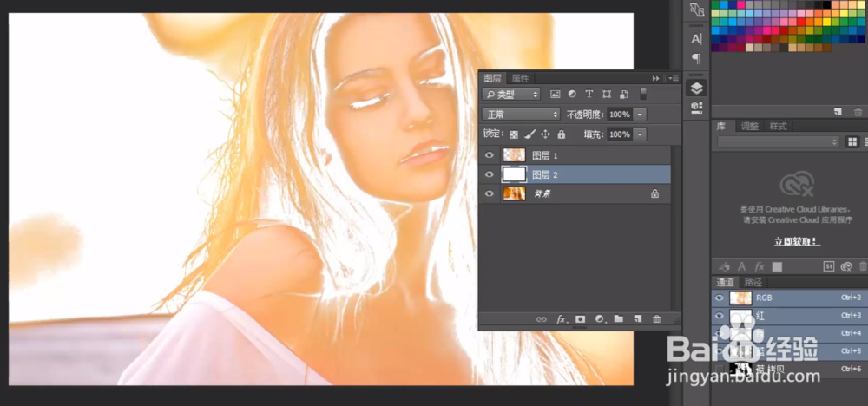
Task: Switch to the 路径 tab
Action: 753,282
